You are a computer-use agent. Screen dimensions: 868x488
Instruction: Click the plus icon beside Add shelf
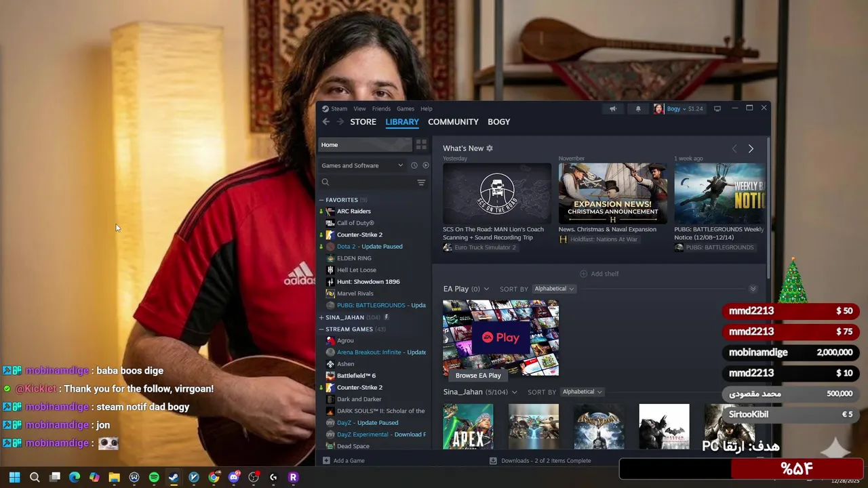583,274
